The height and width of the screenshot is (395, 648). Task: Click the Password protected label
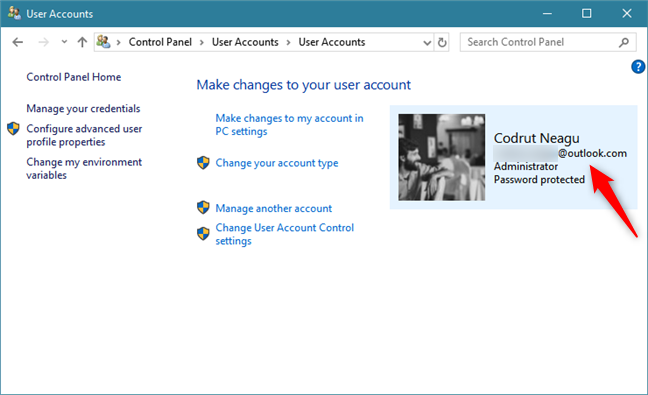(x=539, y=180)
